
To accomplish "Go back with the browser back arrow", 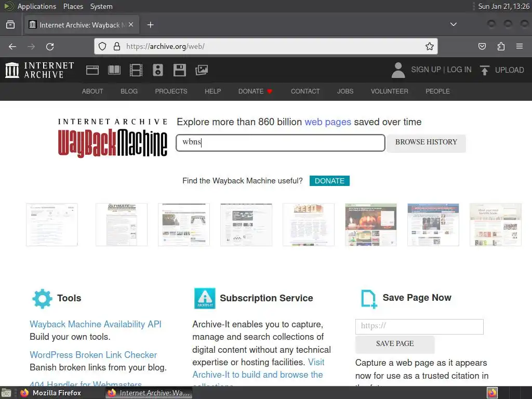I will point(12,46).
